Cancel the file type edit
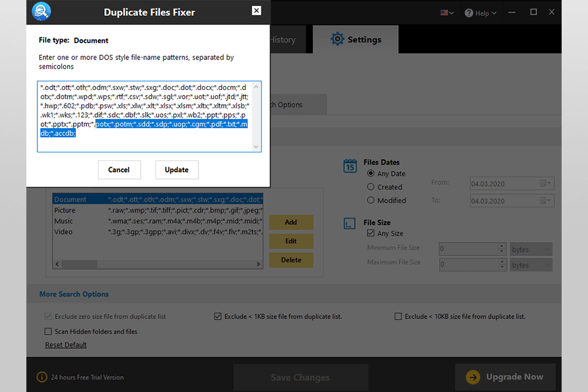 pos(119,170)
